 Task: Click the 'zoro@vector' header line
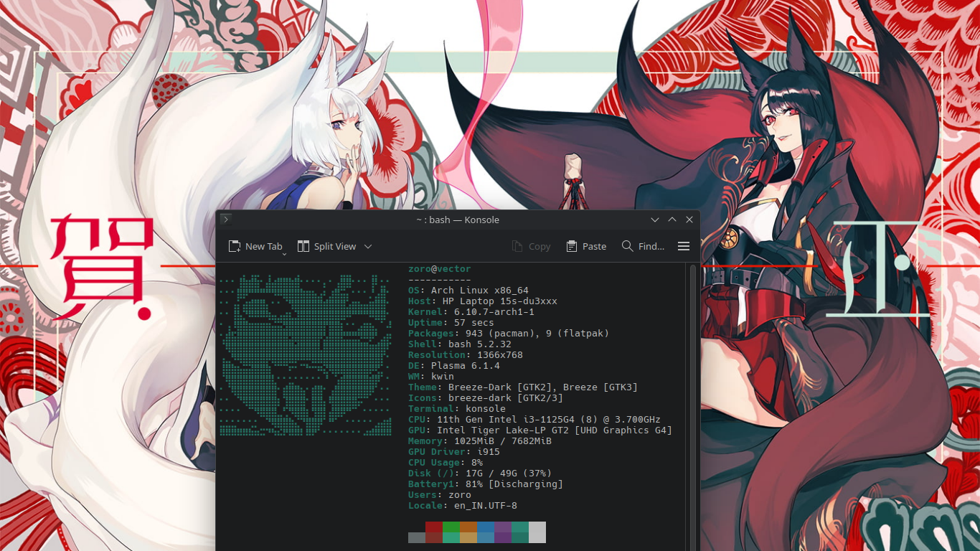click(440, 269)
